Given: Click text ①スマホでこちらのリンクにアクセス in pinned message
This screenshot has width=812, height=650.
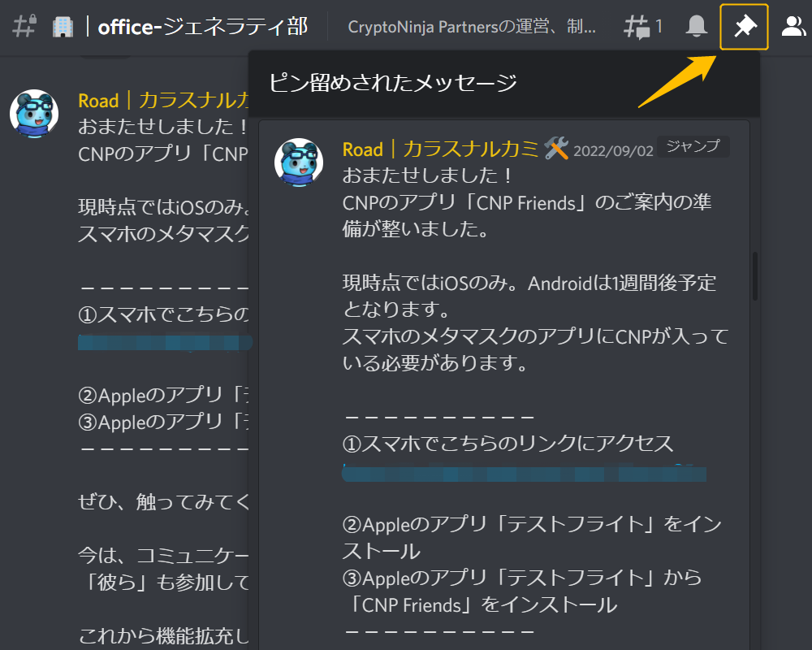Looking at the screenshot, I should pos(508,444).
